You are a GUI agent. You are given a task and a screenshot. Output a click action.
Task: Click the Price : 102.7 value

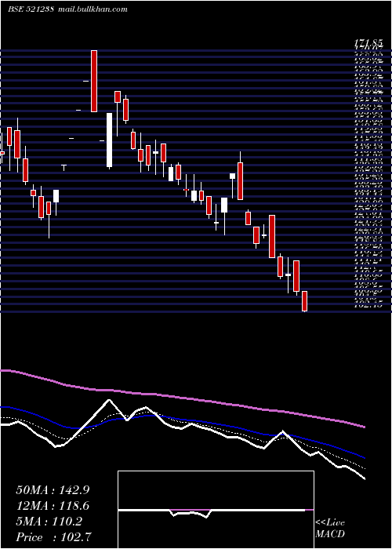53,537
